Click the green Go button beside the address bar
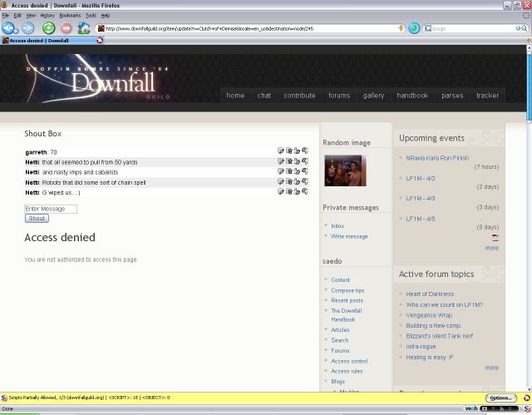The height and width of the screenshot is (415, 532). click(x=414, y=28)
